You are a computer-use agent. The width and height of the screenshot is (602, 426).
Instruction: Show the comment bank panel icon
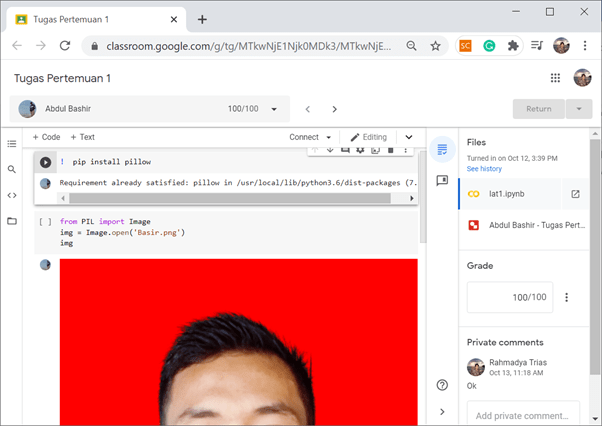click(442, 181)
